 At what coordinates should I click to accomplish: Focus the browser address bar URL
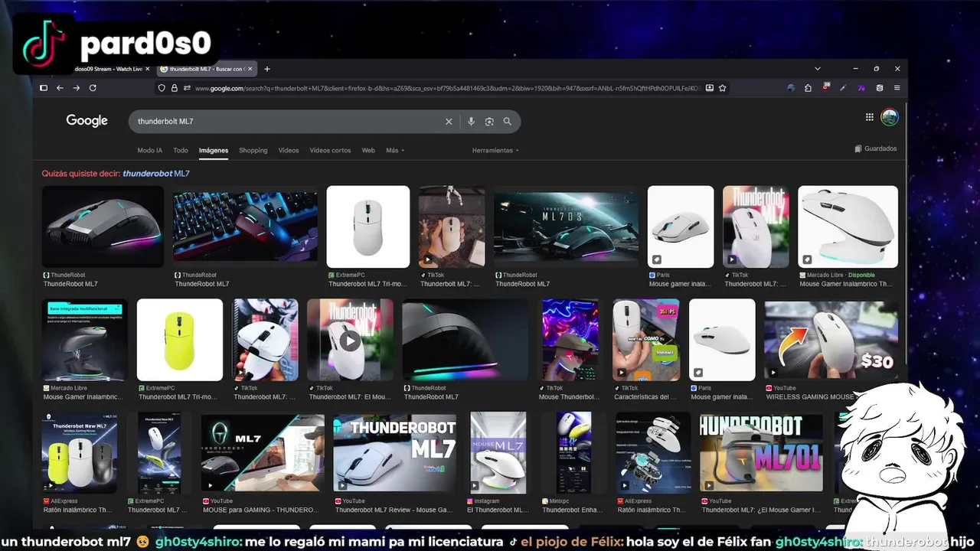(446, 88)
